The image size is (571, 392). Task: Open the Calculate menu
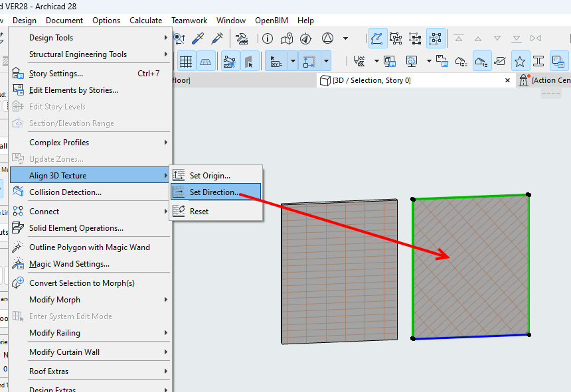point(145,21)
